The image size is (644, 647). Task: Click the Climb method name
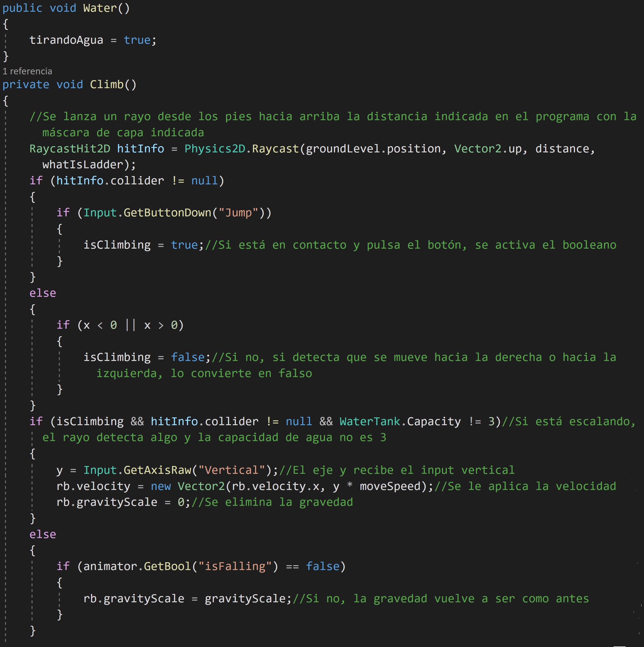(x=106, y=85)
